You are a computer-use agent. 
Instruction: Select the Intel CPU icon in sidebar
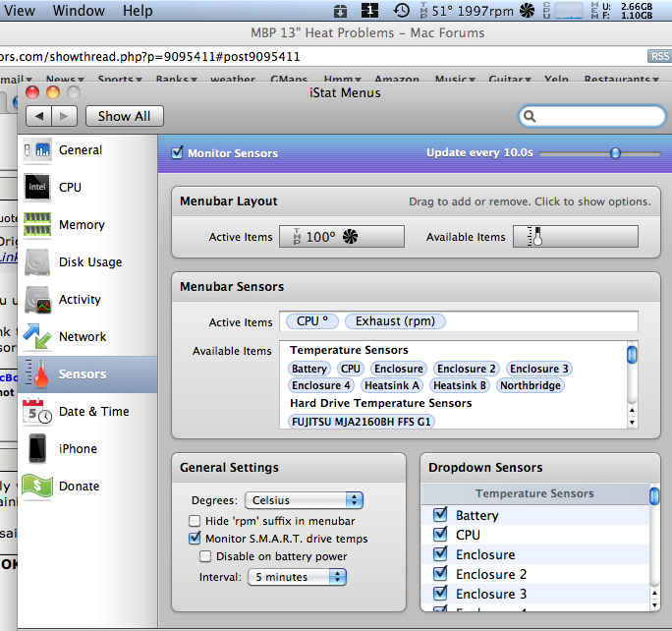point(37,188)
